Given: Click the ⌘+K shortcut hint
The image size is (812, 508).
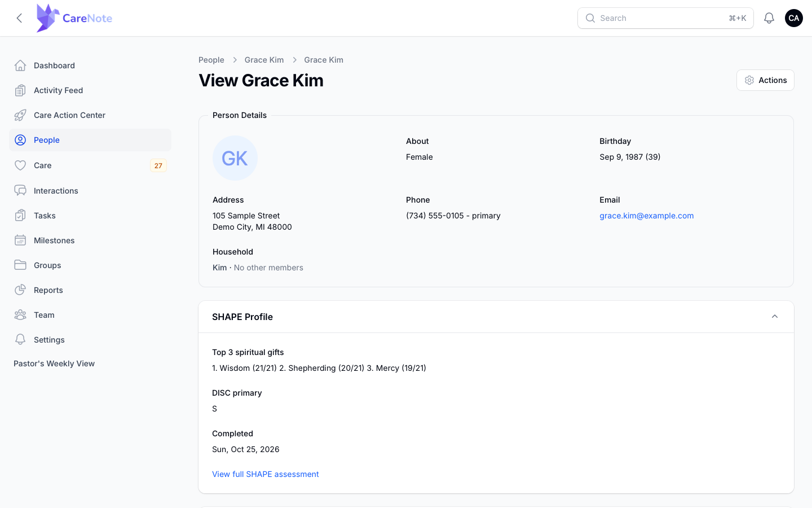Looking at the screenshot, I should point(738,18).
